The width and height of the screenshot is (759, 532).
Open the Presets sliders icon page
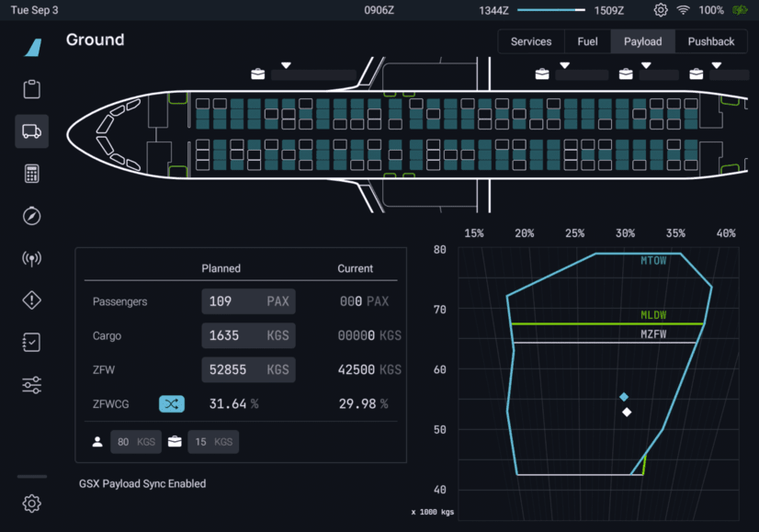[32, 385]
